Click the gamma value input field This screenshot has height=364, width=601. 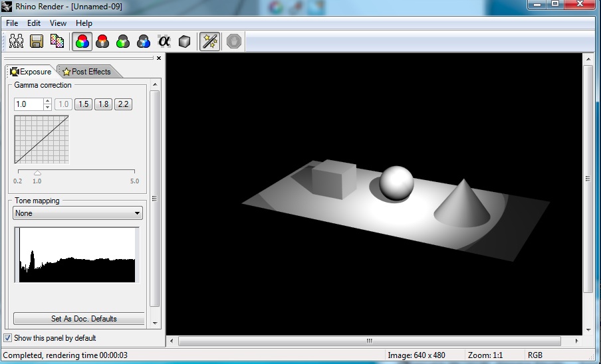click(29, 104)
